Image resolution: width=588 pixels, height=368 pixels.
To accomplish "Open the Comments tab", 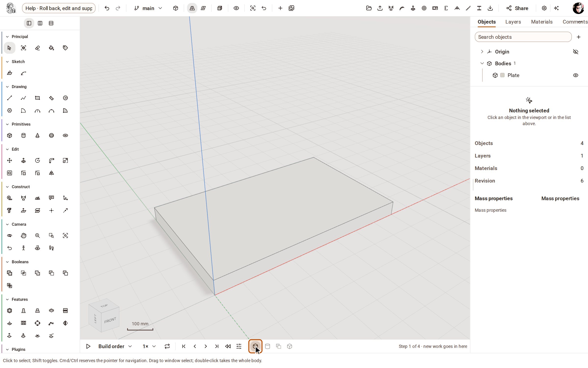I will [x=575, y=22].
